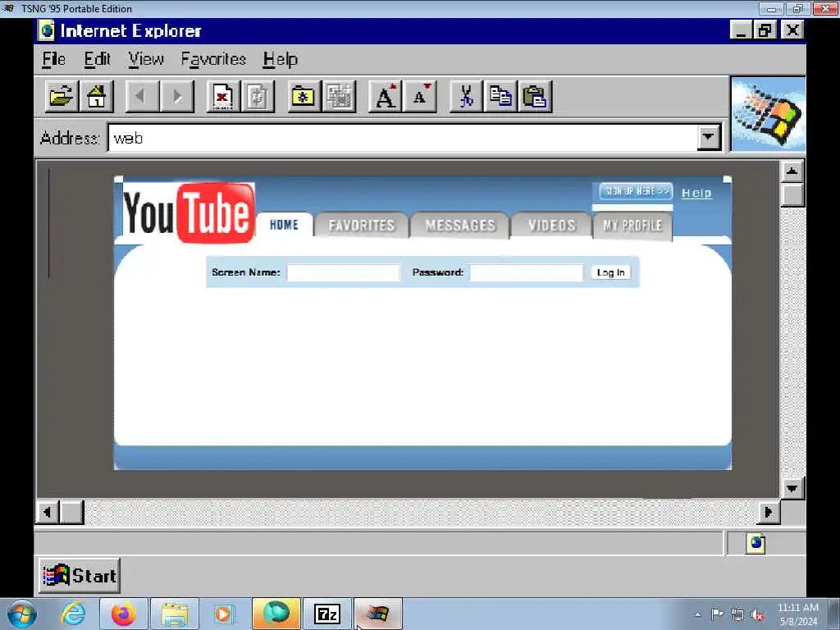Open the 7-Zip taskbar icon
This screenshot has height=630, width=840.
tap(327, 614)
